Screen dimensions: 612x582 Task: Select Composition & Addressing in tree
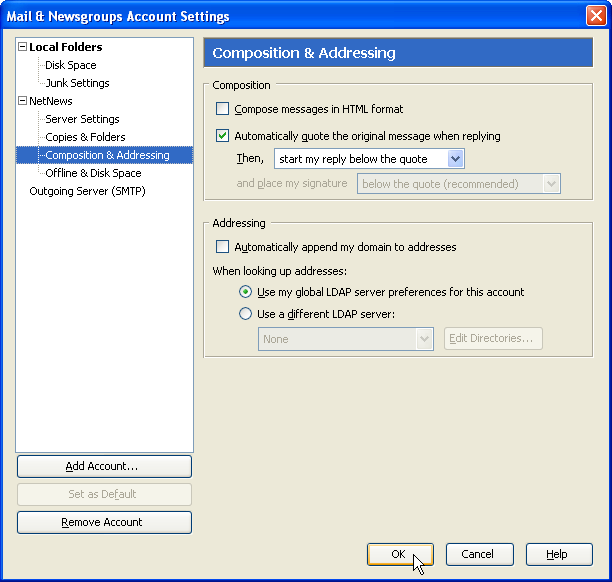tap(107, 155)
